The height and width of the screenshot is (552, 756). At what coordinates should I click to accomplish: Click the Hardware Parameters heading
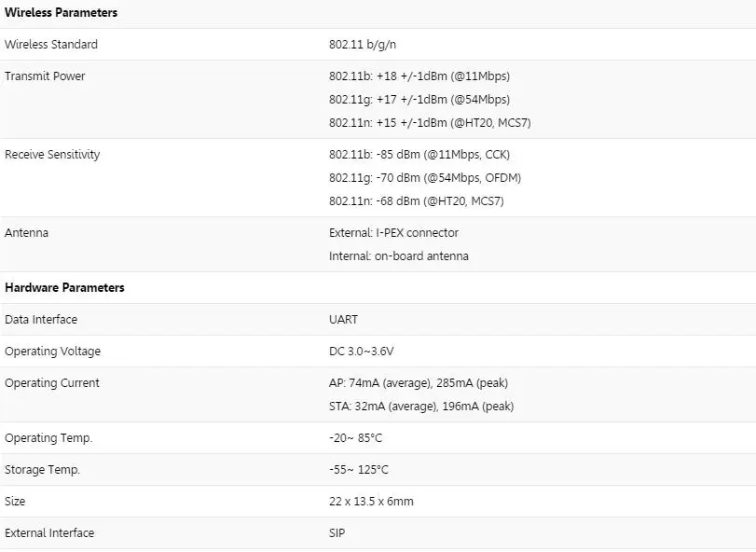coord(64,288)
